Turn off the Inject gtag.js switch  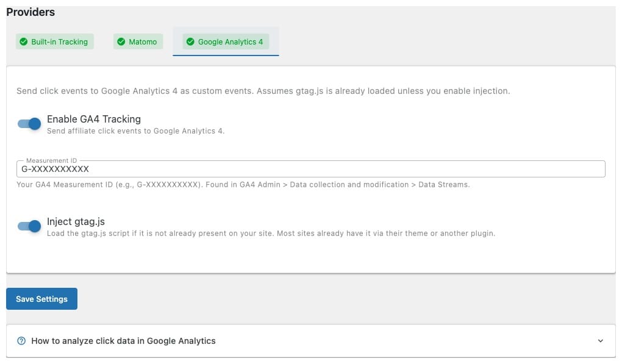coord(29,226)
